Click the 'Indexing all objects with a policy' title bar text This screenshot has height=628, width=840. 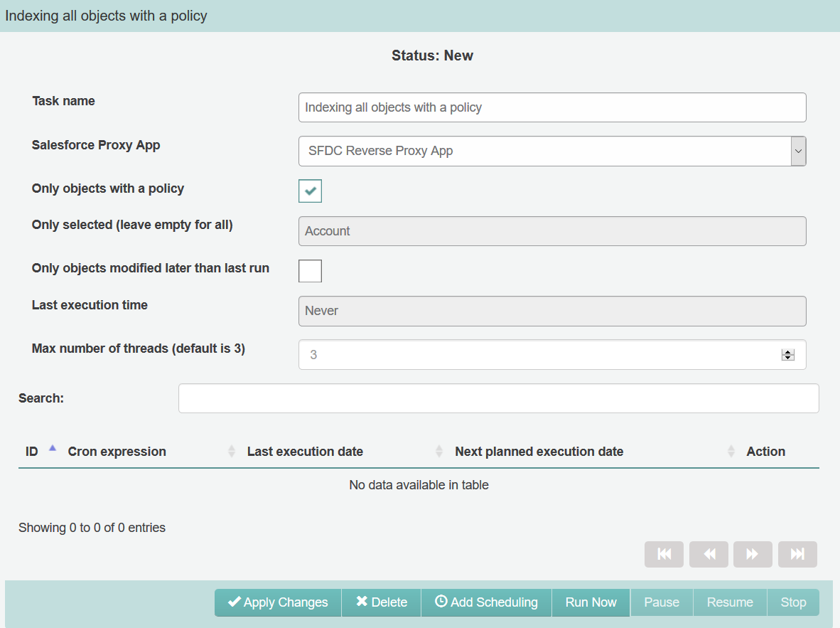[x=106, y=16]
